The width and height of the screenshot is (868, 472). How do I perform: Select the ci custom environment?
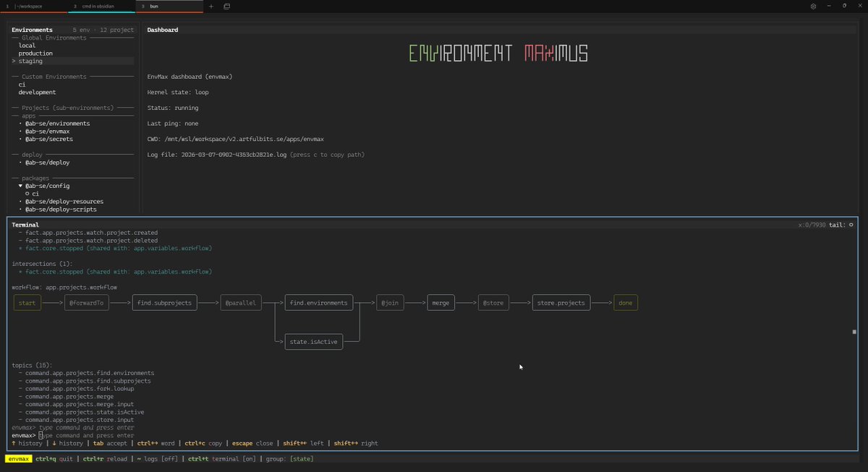[22, 85]
